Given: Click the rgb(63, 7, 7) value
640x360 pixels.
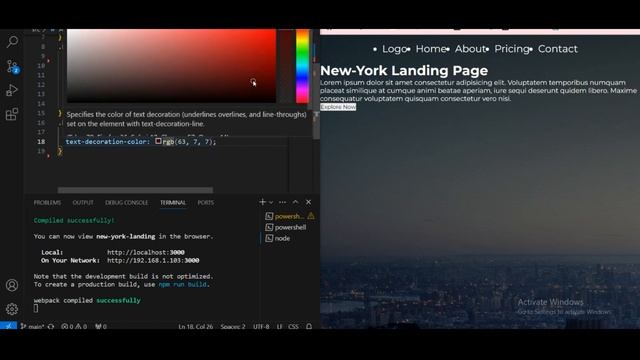Looking at the screenshot, I should (189, 142).
